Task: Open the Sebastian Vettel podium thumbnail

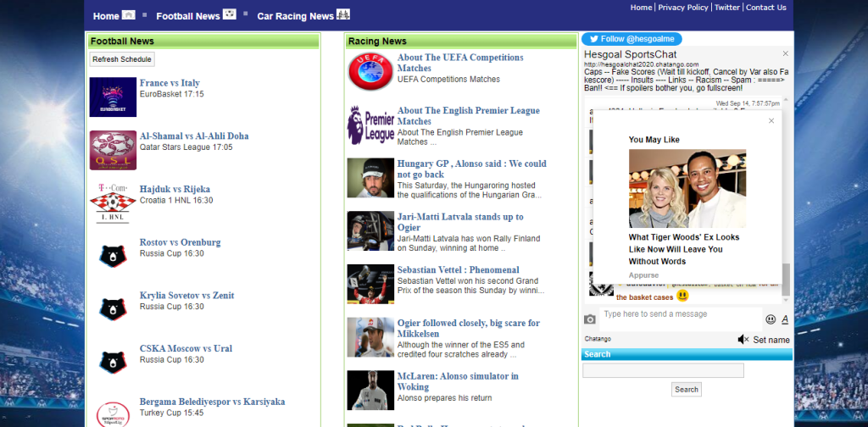Action: tap(370, 285)
